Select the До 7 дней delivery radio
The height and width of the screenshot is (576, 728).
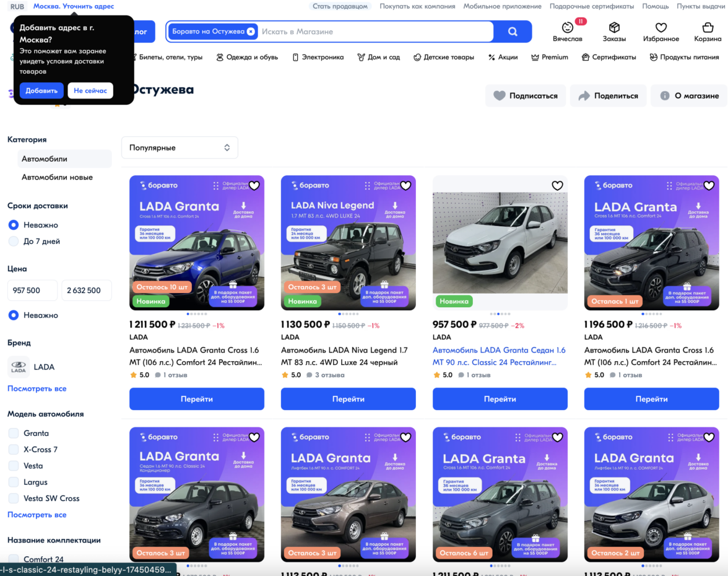point(14,242)
